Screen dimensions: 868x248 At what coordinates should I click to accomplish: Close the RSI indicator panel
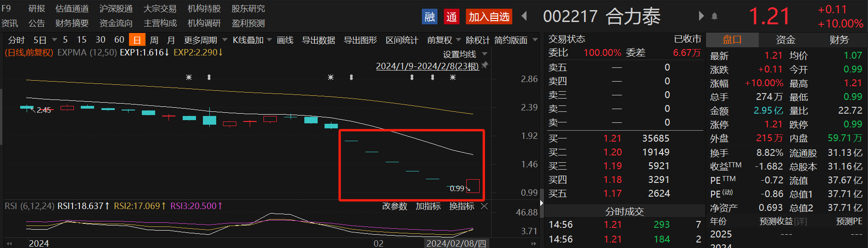pos(484,206)
